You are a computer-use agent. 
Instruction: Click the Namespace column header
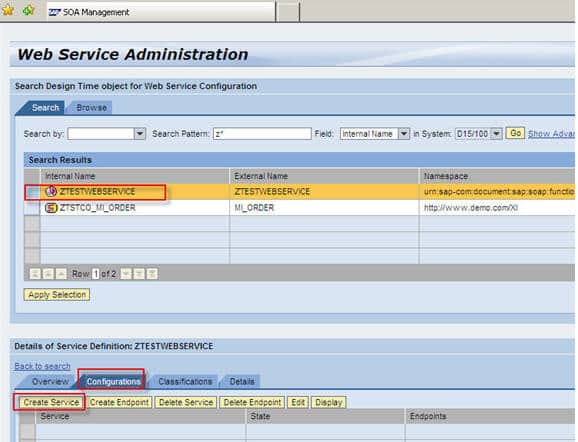[497, 176]
